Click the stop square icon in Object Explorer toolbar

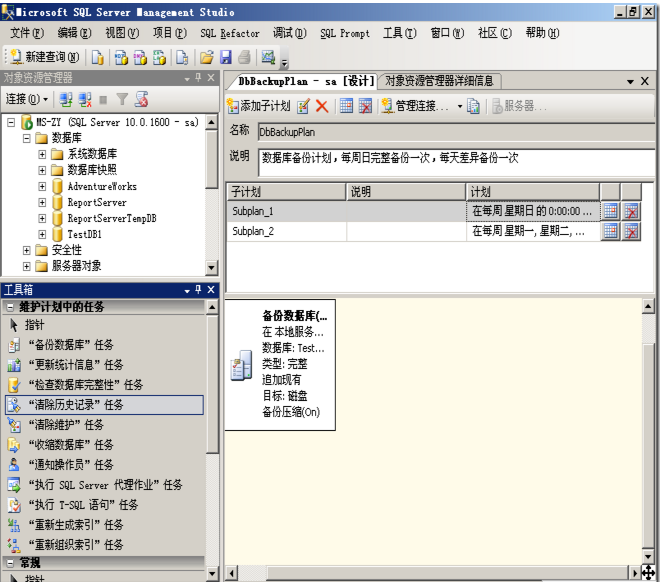pyautogui.click(x=103, y=100)
